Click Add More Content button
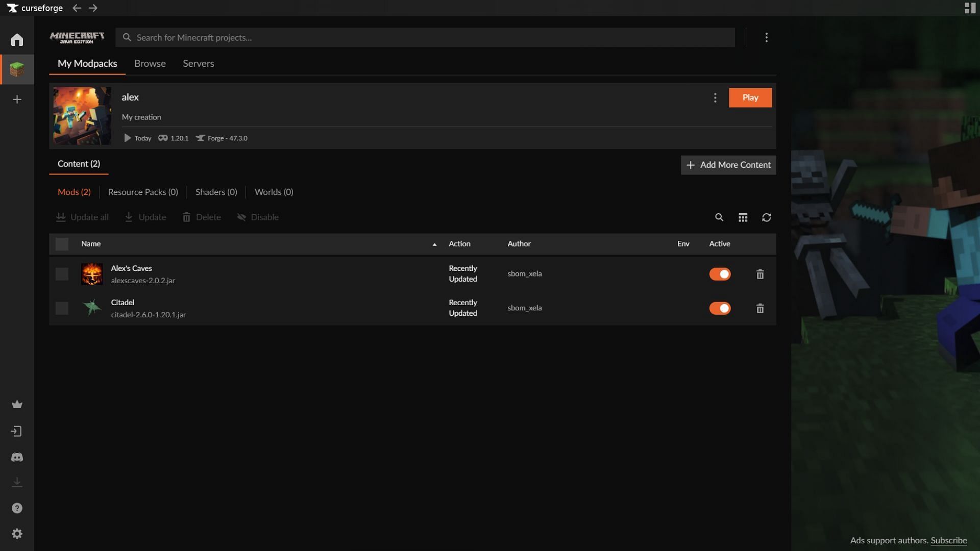The height and width of the screenshot is (551, 980). coord(728,165)
